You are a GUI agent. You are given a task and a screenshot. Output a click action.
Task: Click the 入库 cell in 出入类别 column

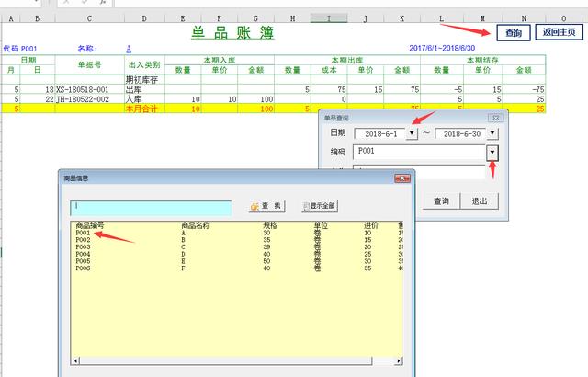[144, 99]
